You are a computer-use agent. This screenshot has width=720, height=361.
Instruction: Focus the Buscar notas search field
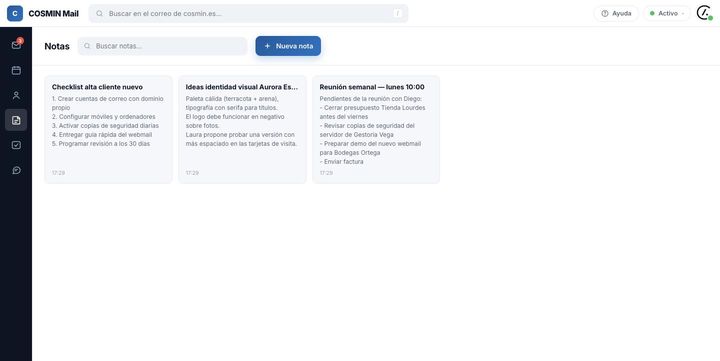[x=163, y=46]
